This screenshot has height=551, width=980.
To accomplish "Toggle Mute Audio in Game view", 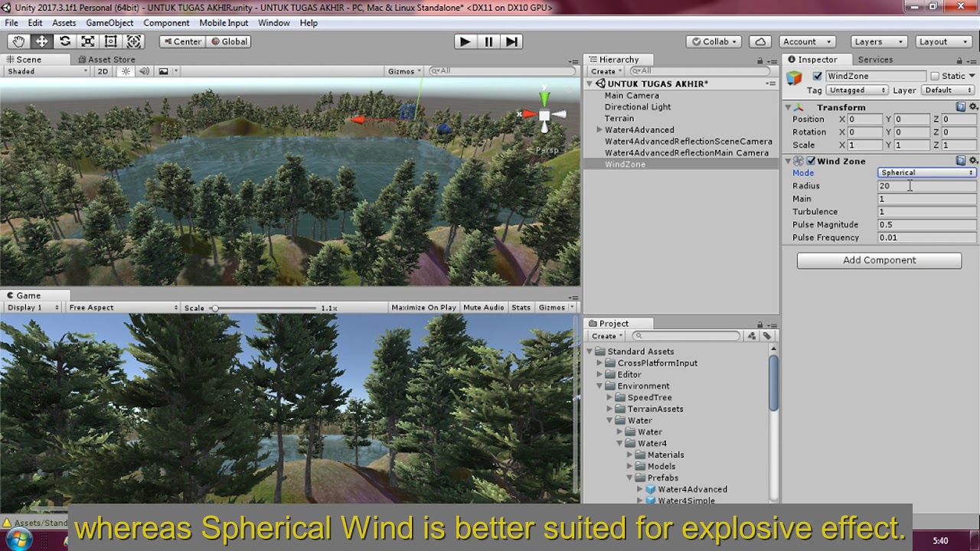I will click(483, 308).
